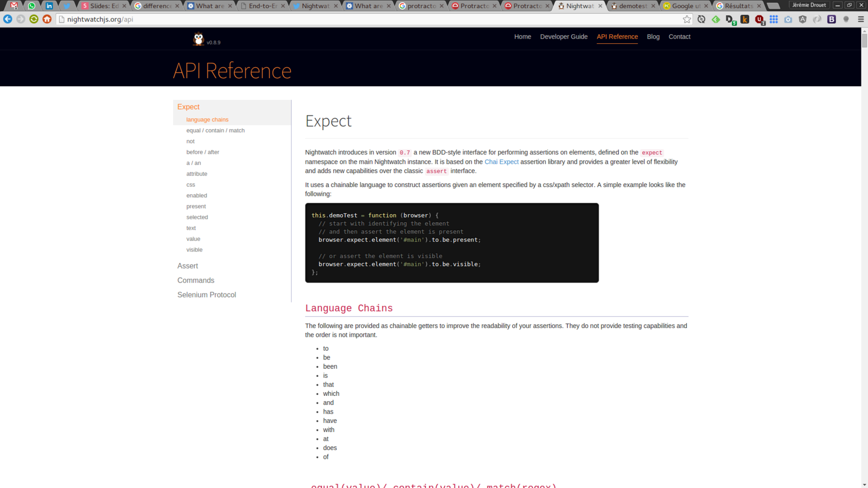The height and width of the screenshot is (488, 868).
Task: Close the 'Slides: Ed' tab
Action: (124, 6)
